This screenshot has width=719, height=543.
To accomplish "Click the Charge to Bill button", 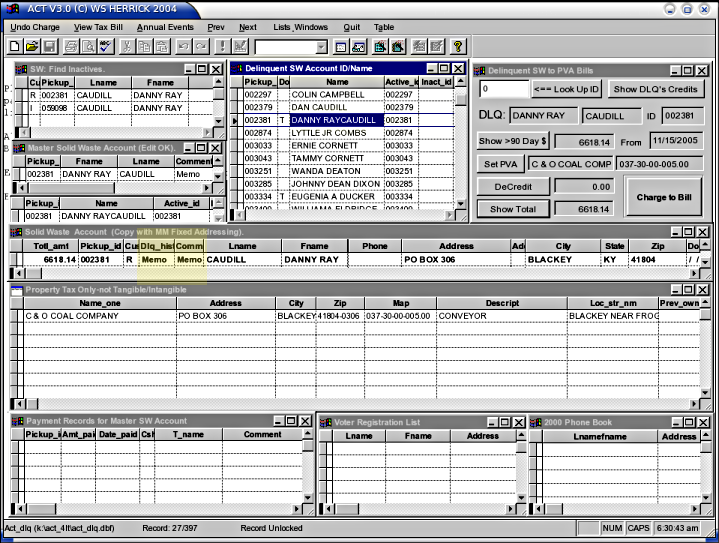I will click(664, 197).
